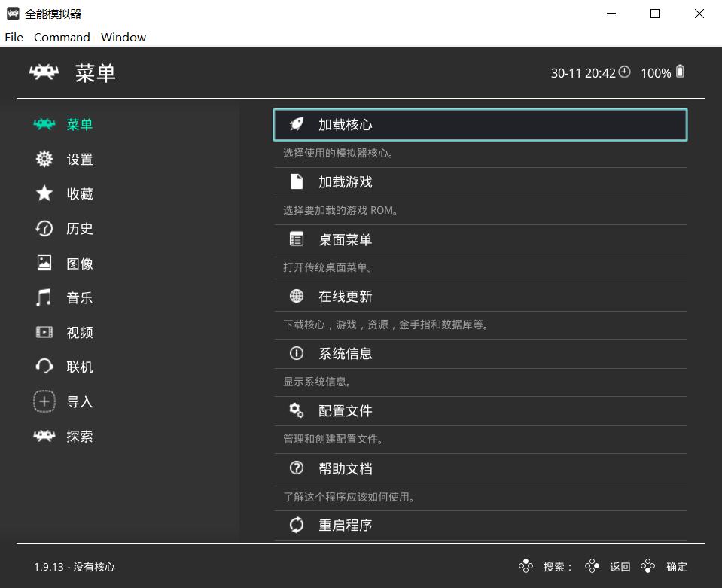
Task: Open the 导入 import icon
Action: [44, 401]
